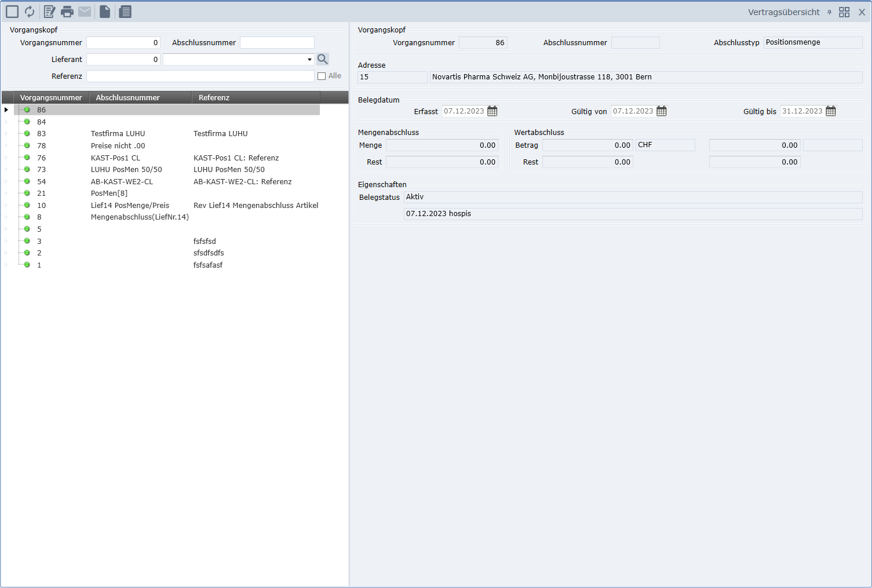Click the edit document with pen icon
Viewport: 872px width, 588px height.
point(50,12)
